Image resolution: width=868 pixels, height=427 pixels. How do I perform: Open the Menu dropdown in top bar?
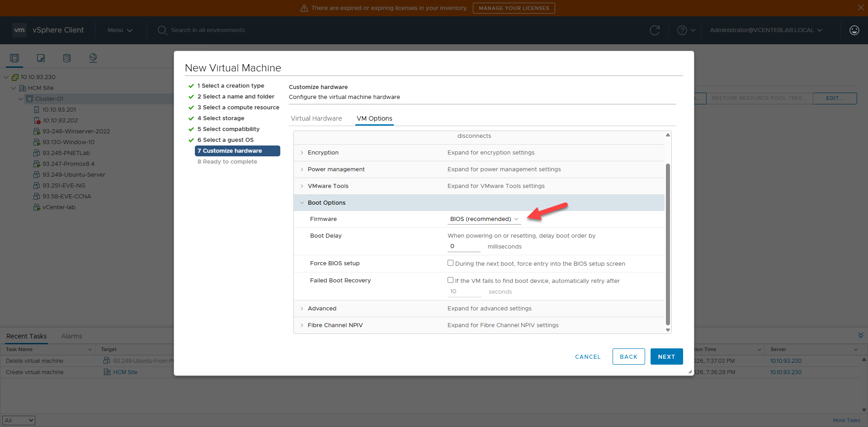[119, 30]
